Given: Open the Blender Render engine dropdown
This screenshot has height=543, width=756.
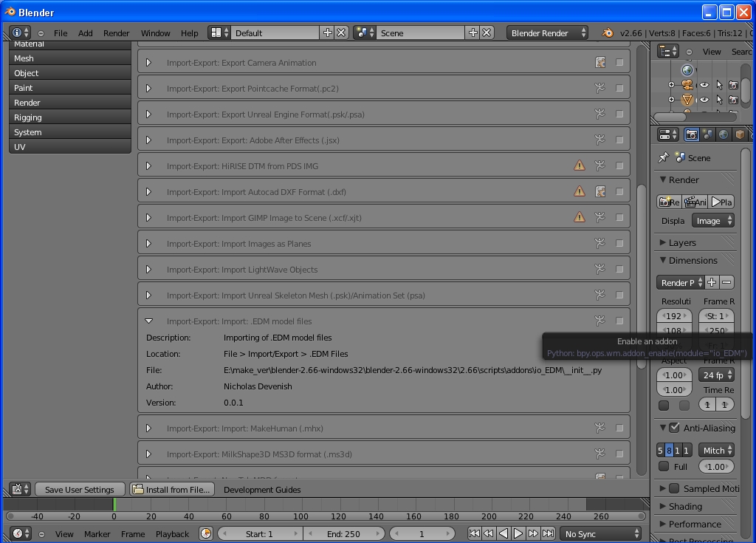Looking at the screenshot, I should pos(547,33).
